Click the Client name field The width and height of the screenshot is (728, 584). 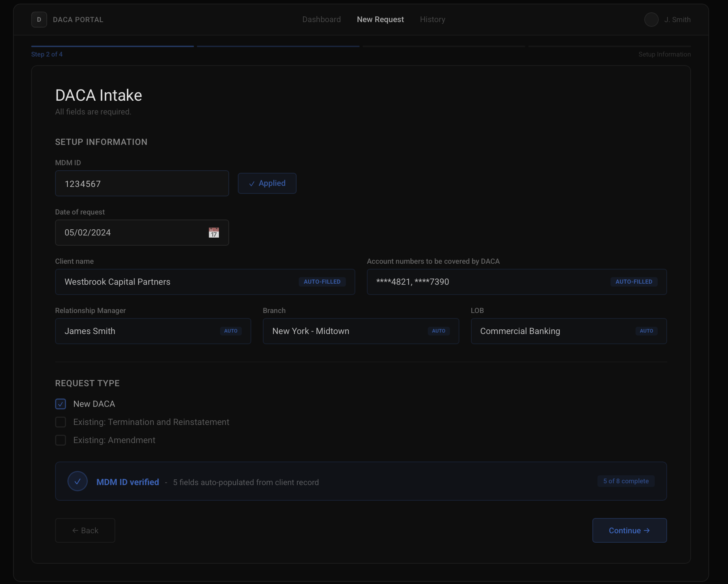205,282
